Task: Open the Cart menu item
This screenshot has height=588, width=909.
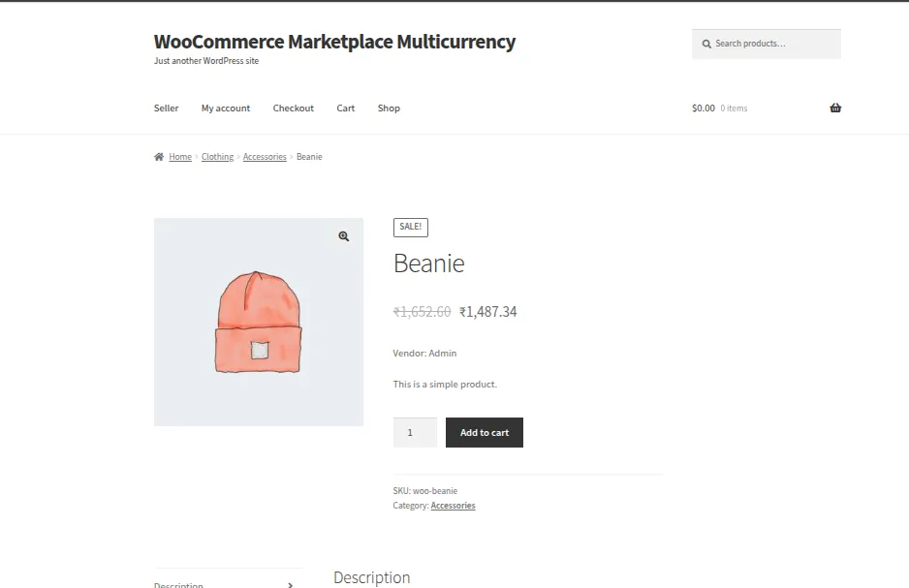Action: pos(345,108)
